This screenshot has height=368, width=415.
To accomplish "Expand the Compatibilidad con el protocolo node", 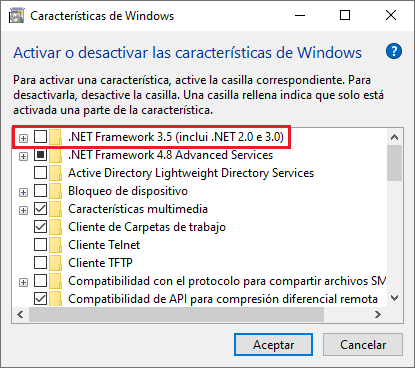I will click(23, 282).
